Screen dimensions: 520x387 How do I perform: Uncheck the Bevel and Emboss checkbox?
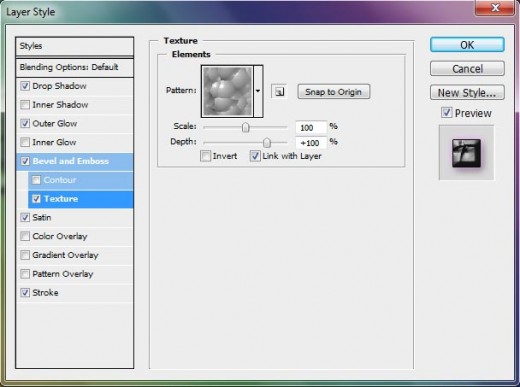click(25, 161)
